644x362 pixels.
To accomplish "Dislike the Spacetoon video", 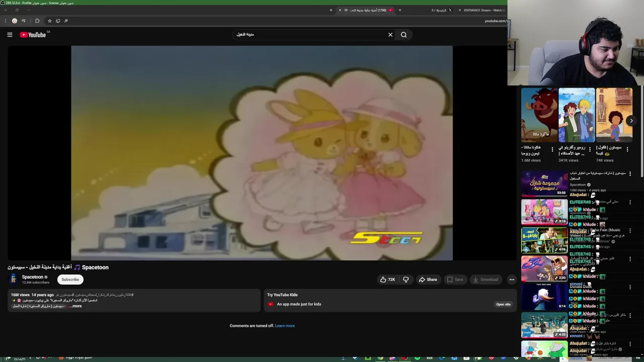I will pos(406,280).
